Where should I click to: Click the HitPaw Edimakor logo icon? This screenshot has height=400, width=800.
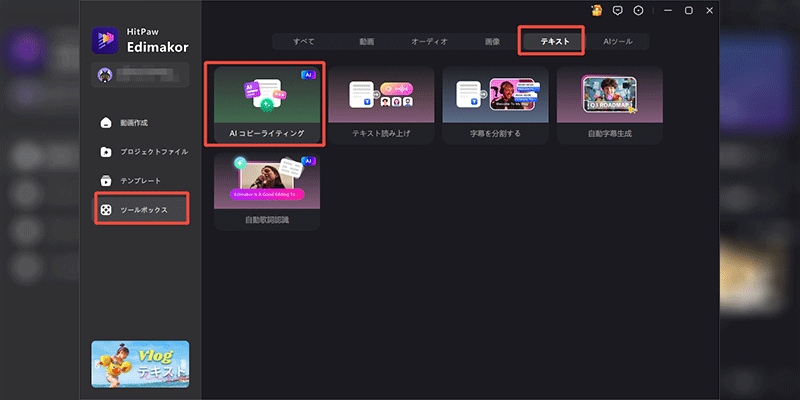coord(105,40)
